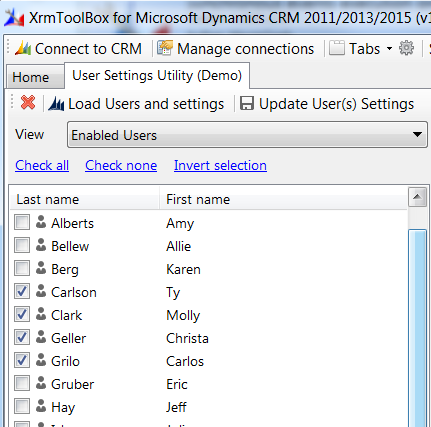Click the scrollbar up arrow
The image size is (431, 427).
tap(417, 197)
